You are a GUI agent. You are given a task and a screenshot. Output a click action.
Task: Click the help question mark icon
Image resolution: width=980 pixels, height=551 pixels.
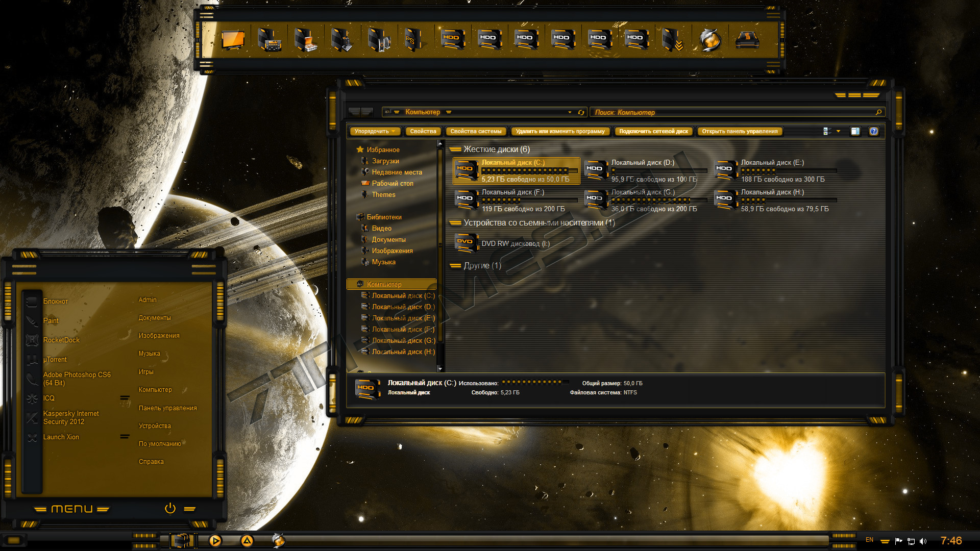[873, 132]
